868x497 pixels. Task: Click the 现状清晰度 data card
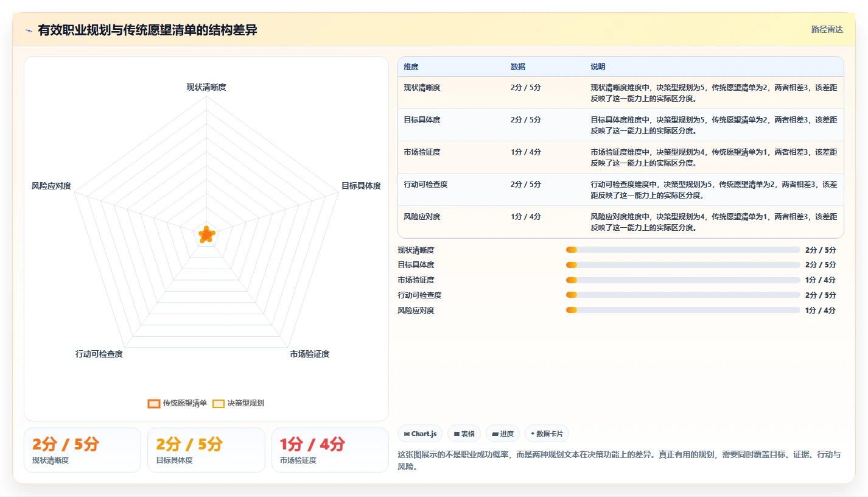click(82, 450)
